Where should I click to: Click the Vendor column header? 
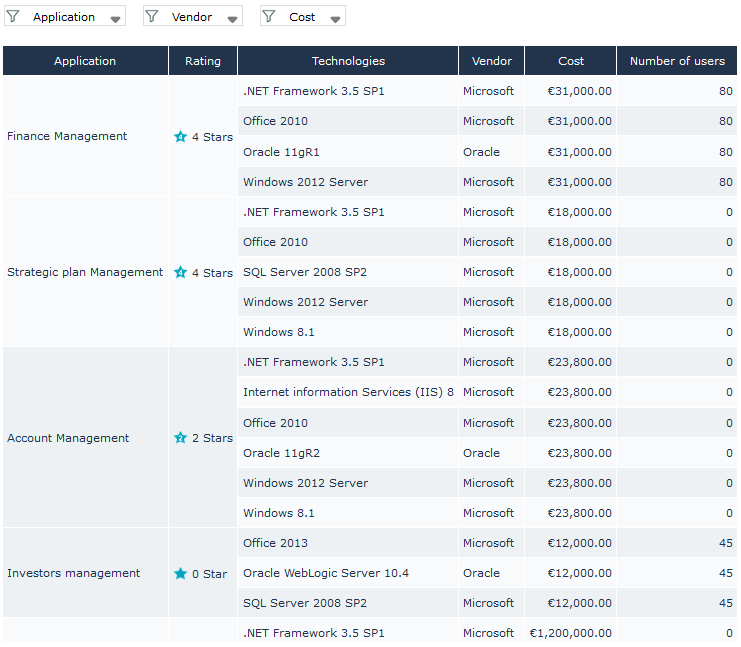(x=491, y=61)
